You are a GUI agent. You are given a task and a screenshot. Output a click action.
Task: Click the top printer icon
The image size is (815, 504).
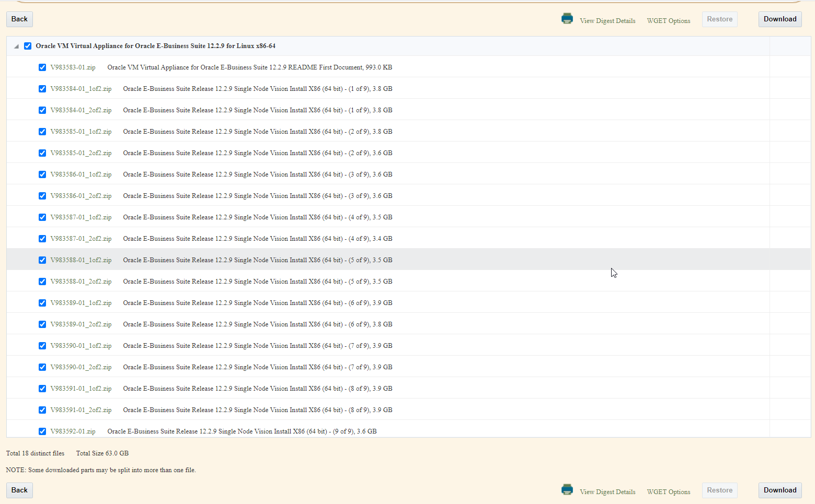(x=567, y=19)
